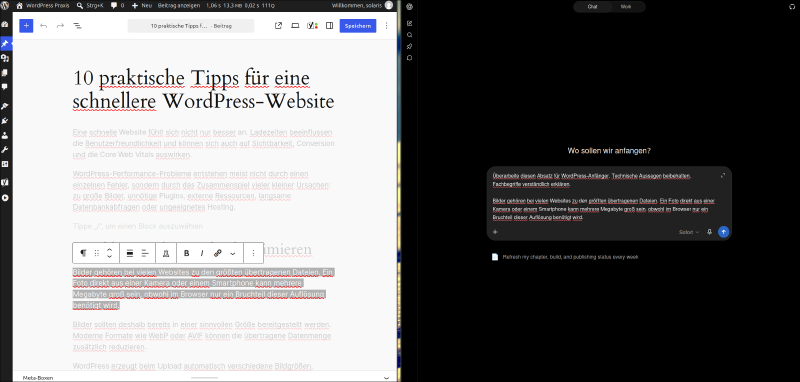
Task: Open Plugins icon in WordPress sidebar
Action: 5,121
